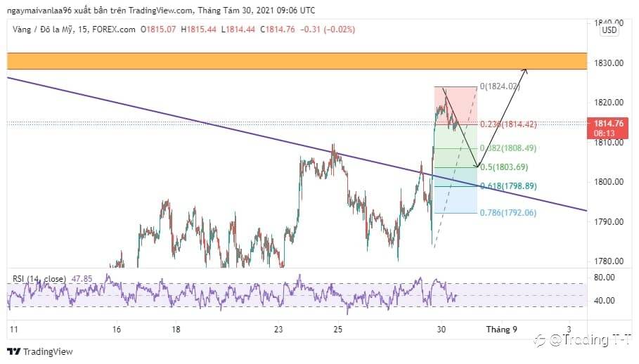Click the publisher text "ngaymaivanlaa96" in the header
This screenshot has height=364, width=639.
[x=39, y=10]
